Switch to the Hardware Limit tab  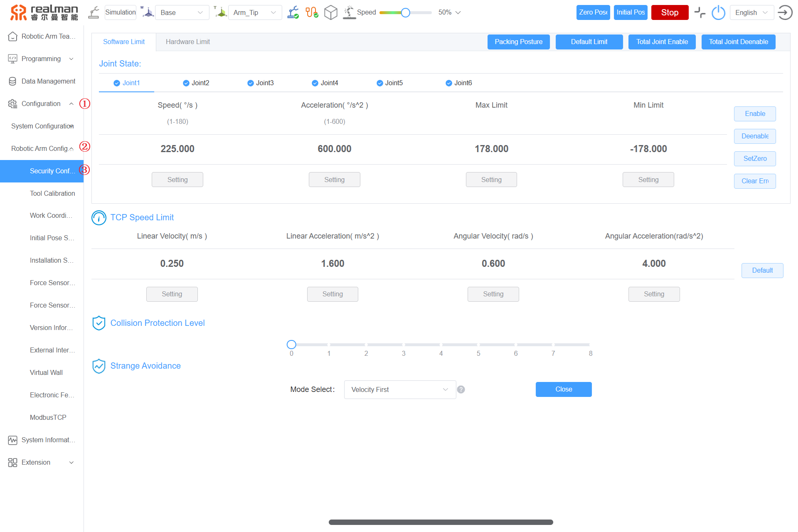187,42
